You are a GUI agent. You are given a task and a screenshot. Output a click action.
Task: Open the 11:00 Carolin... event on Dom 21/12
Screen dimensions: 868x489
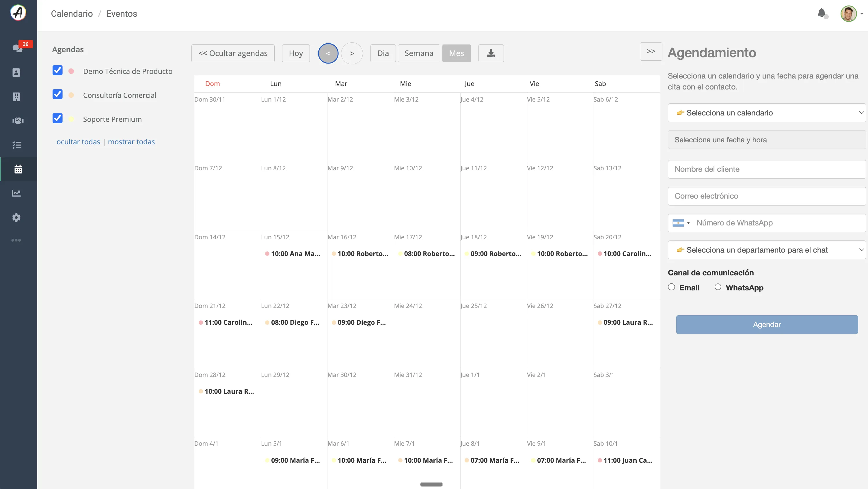pyautogui.click(x=226, y=322)
